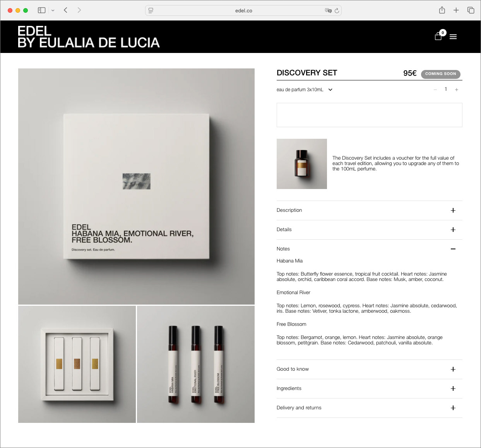The height and width of the screenshot is (448, 481).
Task: Open the eau de parfum 3x10mL dropdown
Action: [x=305, y=90]
